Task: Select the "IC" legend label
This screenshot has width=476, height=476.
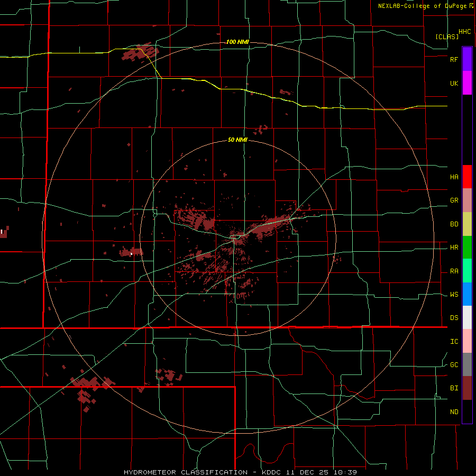Action: pos(454,342)
